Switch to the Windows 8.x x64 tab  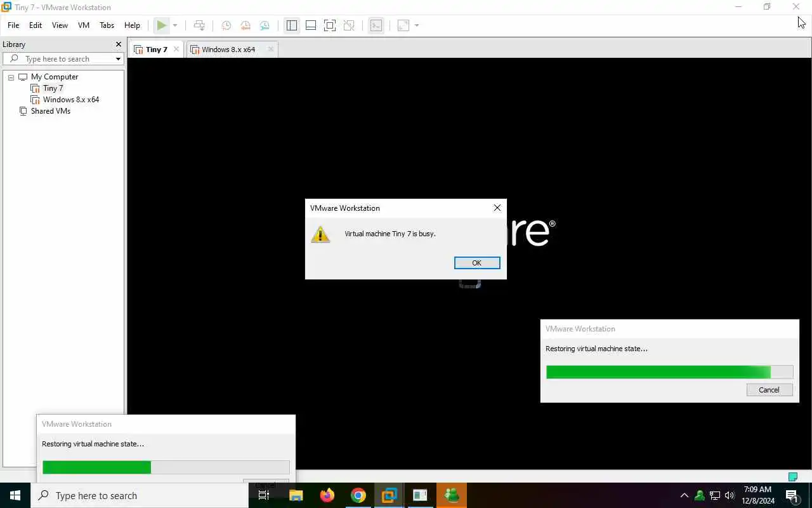[x=228, y=50]
